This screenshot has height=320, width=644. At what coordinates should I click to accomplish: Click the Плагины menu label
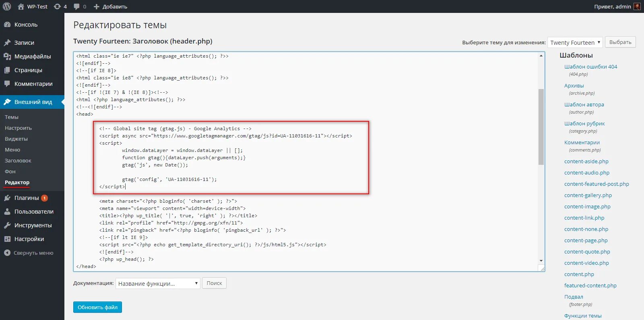27,198
